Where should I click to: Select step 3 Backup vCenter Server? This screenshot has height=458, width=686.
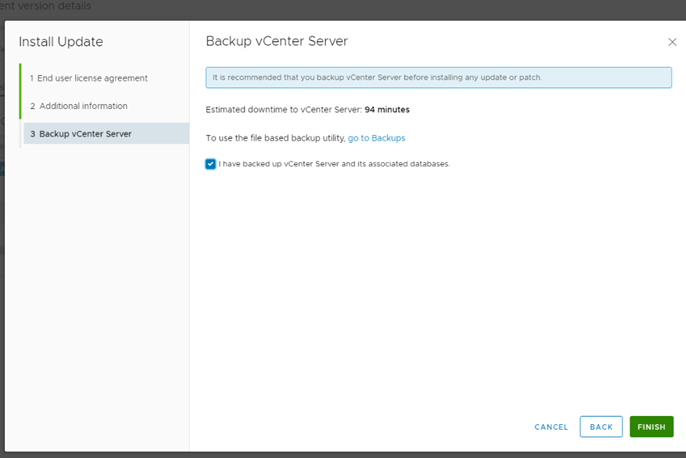click(x=106, y=133)
